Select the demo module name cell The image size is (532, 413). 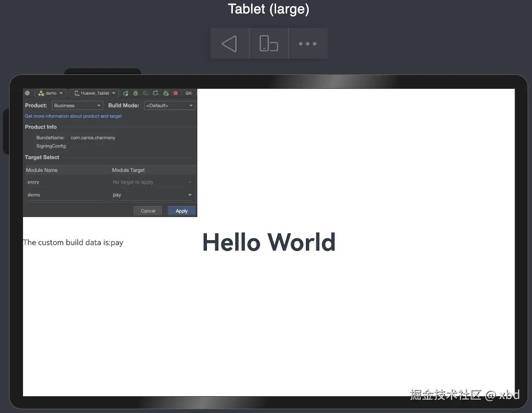click(x=34, y=195)
